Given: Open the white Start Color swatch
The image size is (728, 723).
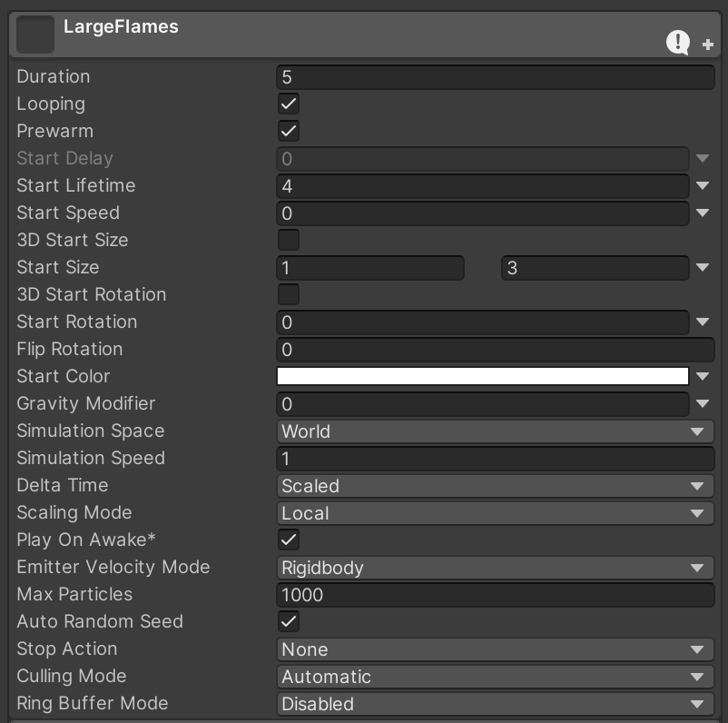Looking at the screenshot, I should pos(482,377).
